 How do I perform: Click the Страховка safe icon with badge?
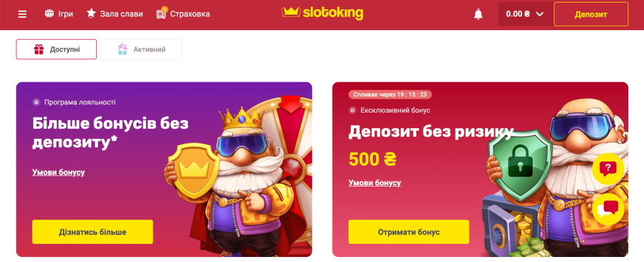click(162, 13)
